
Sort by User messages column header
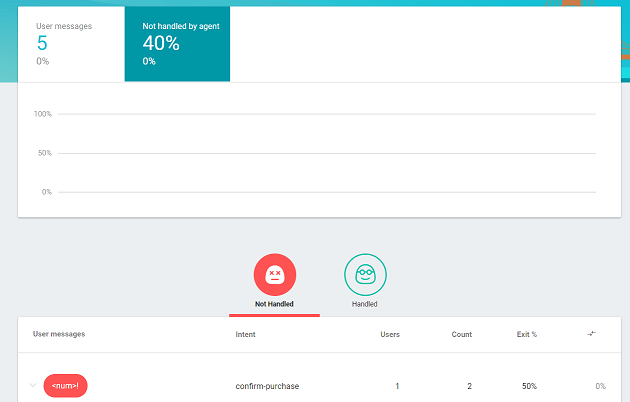coord(59,334)
